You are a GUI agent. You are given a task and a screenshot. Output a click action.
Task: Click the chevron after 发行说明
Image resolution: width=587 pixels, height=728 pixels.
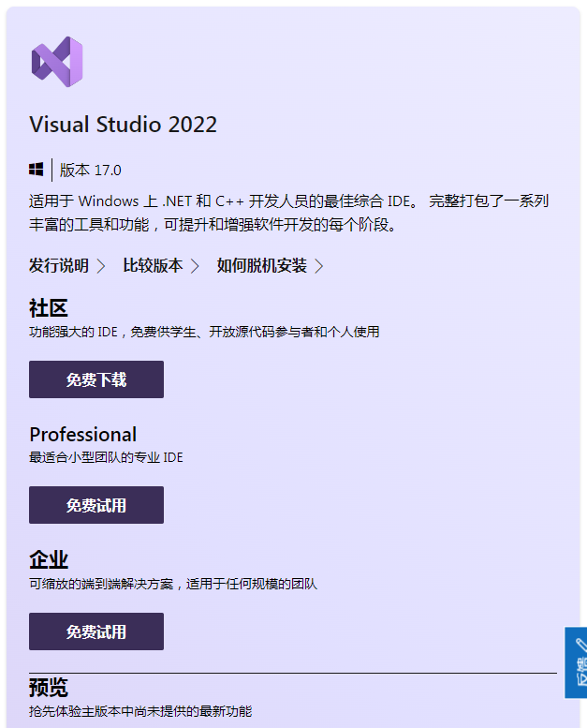click(x=101, y=266)
